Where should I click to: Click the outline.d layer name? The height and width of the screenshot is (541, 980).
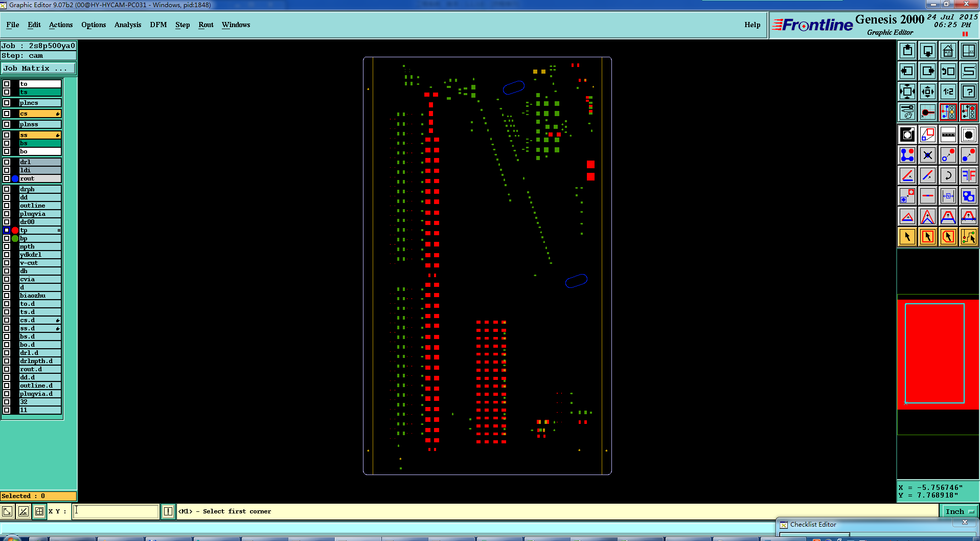pyautogui.click(x=40, y=386)
